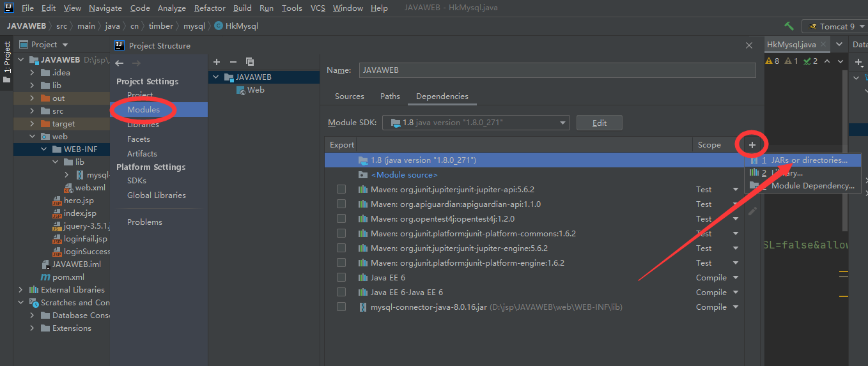
Task: Toggle export checkbox for opentest4j:1.2.0
Action: tap(341, 218)
